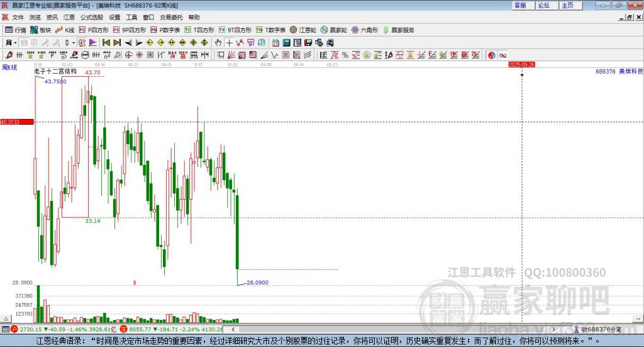Open the 9P四方形 tool
The height and width of the screenshot is (347, 644).
pos(130,30)
